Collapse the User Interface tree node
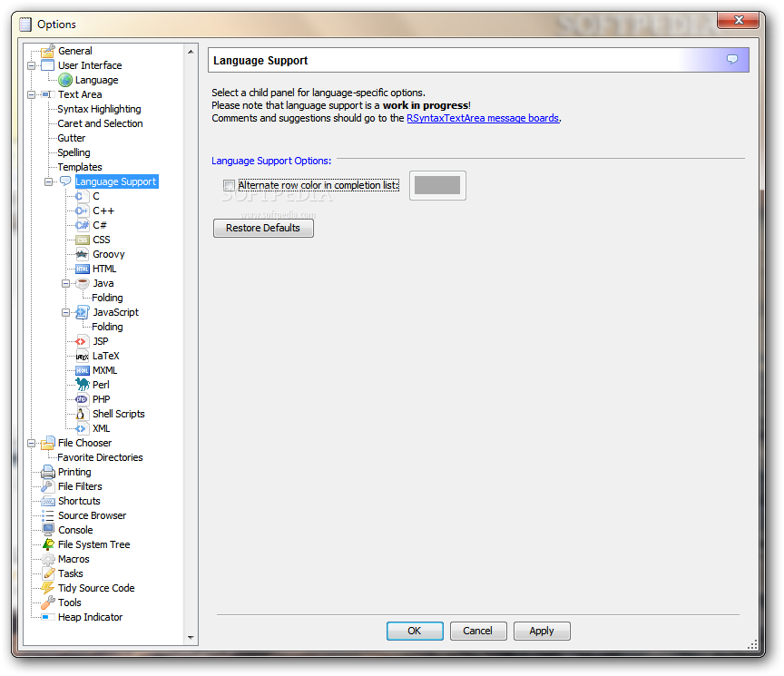This screenshot has height=676, width=784. pos(32,65)
